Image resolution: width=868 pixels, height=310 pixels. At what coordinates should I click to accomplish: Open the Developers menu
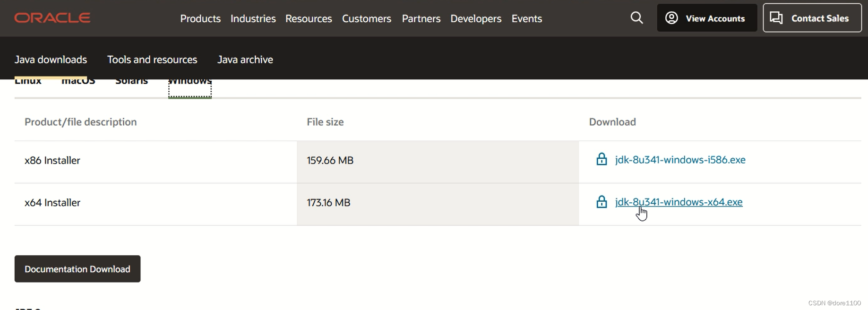coord(476,18)
